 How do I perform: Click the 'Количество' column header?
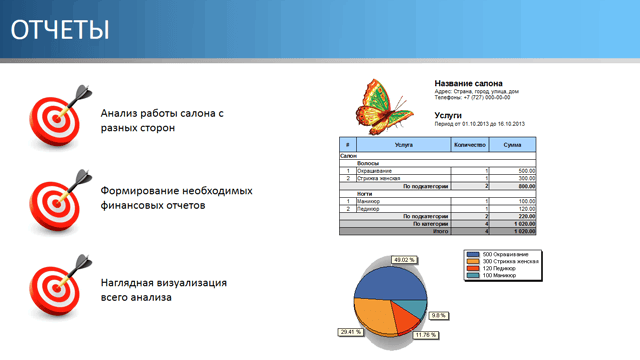470,144
